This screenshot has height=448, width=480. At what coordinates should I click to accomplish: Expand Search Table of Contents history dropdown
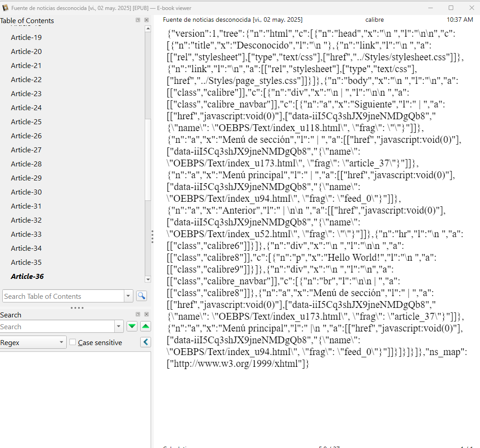tap(128, 296)
